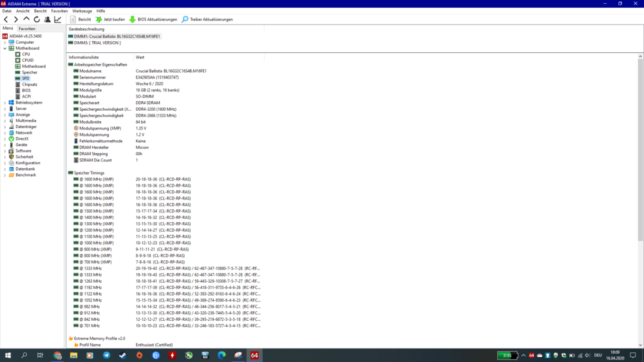Click the line graph toolbar icon
Image resolution: width=644 pixels, height=362 pixels.
pyautogui.click(x=57, y=19)
